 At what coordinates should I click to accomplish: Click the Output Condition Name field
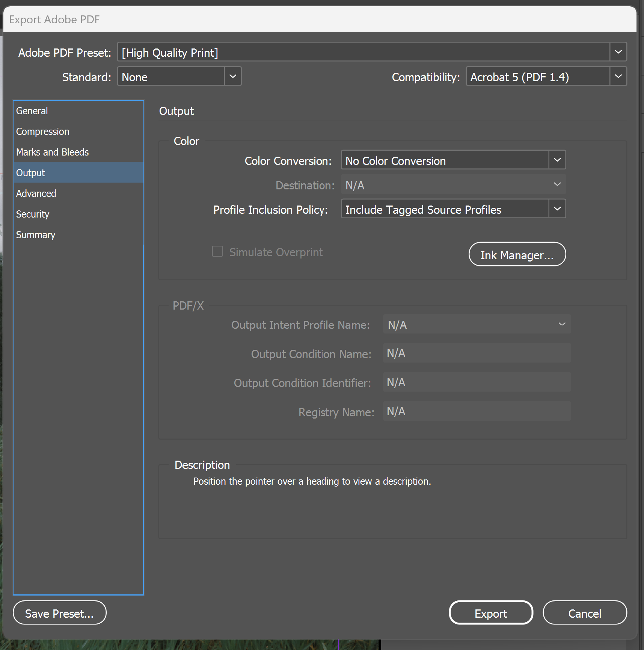(x=476, y=353)
